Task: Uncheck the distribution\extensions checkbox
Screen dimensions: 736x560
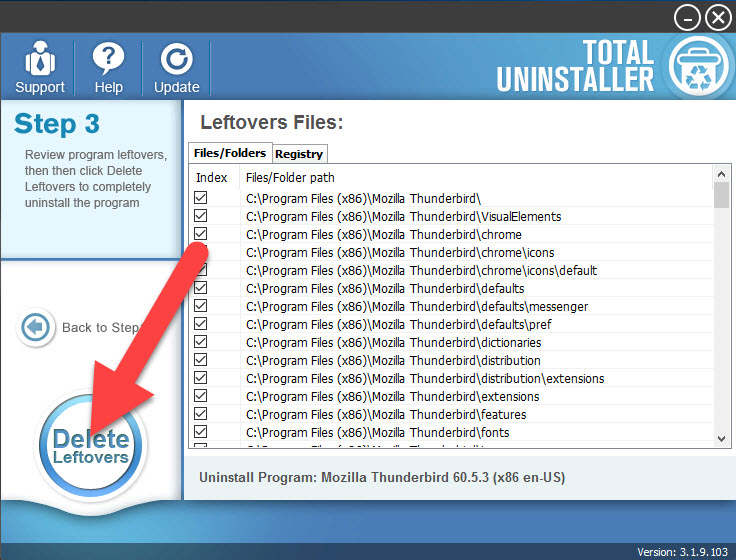Action: (x=200, y=378)
